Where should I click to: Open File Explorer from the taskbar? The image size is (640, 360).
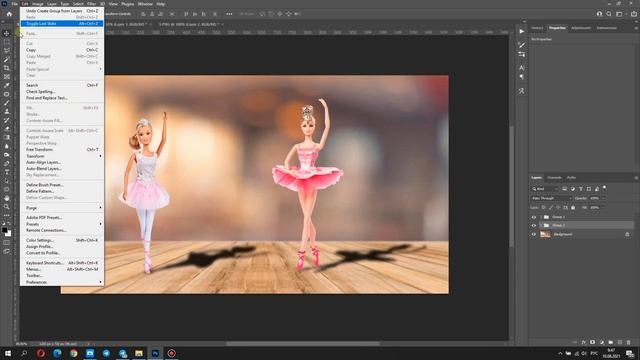coord(139,353)
